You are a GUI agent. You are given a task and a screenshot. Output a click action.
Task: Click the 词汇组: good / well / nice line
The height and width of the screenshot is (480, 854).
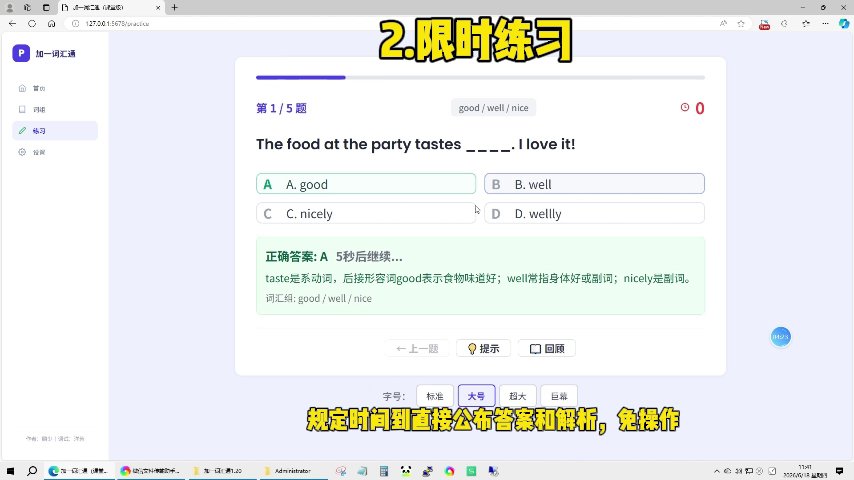(319, 299)
